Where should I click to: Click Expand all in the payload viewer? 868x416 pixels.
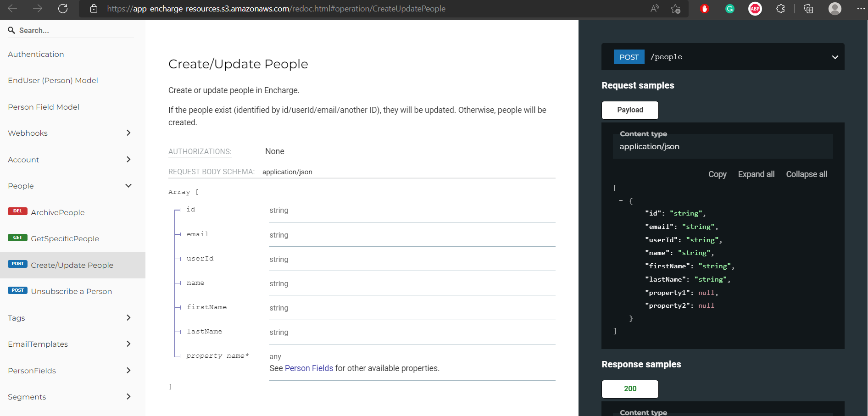tap(756, 174)
